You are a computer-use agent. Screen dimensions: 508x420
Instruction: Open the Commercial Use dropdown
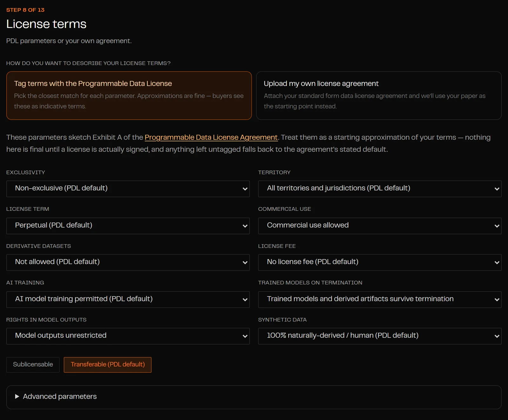pyautogui.click(x=380, y=226)
